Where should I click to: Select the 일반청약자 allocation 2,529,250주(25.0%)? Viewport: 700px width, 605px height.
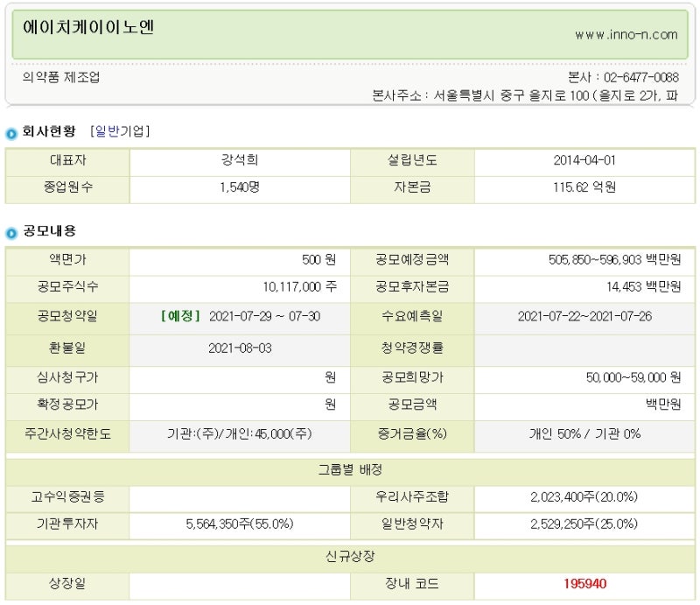pos(584,524)
